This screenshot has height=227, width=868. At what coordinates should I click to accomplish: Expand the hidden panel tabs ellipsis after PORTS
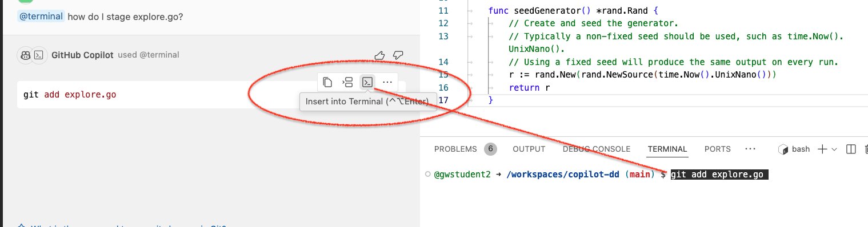[750, 149]
